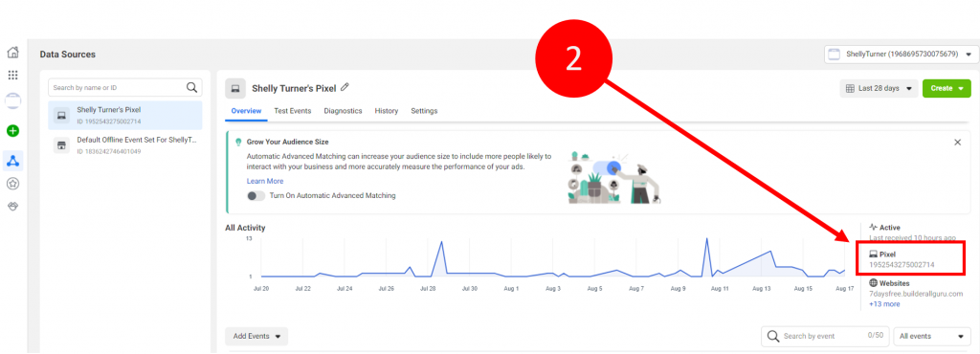Dismiss the Grow Your Audience Size banner
Screen dimensions: 980x354
point(957,143)
